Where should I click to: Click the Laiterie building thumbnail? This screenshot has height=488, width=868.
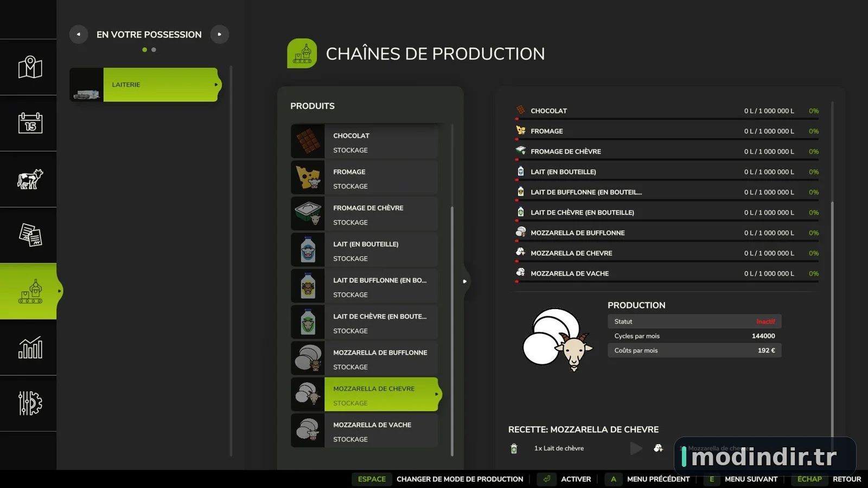(x=86, y=85)
